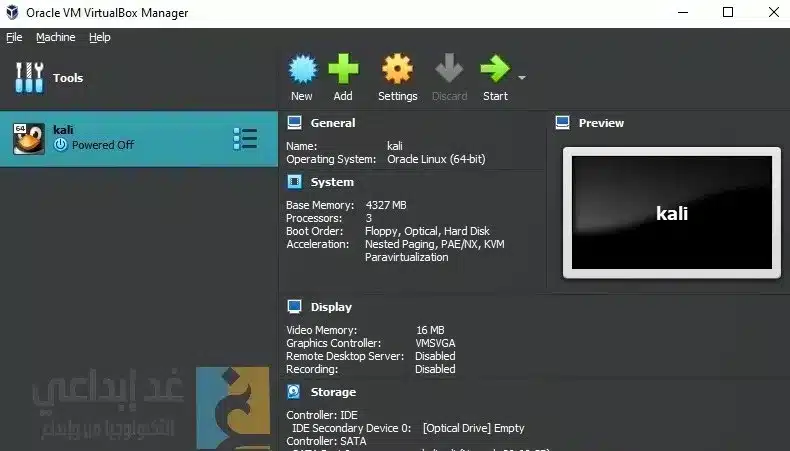790x451 pixels.
Task: Click the System section chip icon
Action: (294, 182)
